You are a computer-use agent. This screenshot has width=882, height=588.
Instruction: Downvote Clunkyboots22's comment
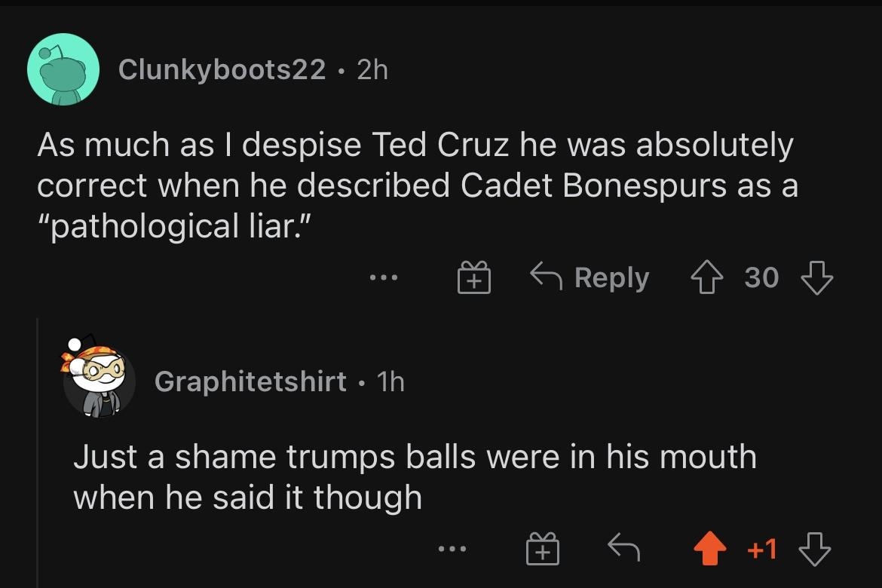click(816, 278)
